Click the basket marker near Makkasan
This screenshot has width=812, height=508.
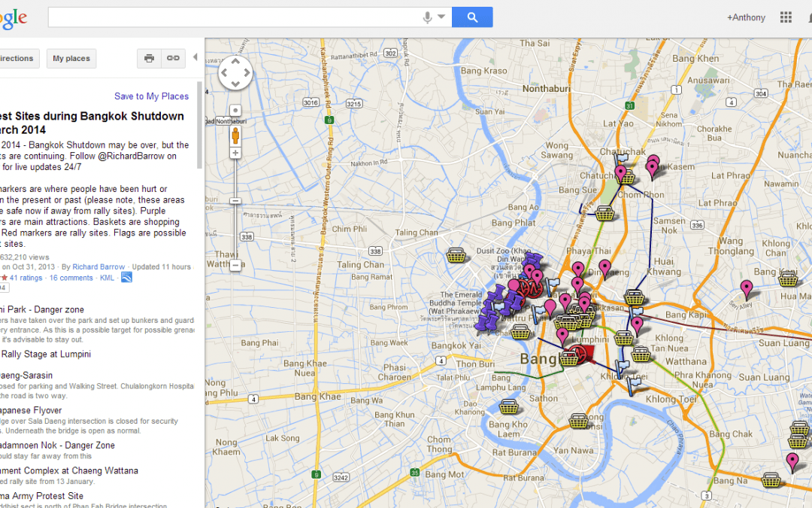click(x=635, y=297)
